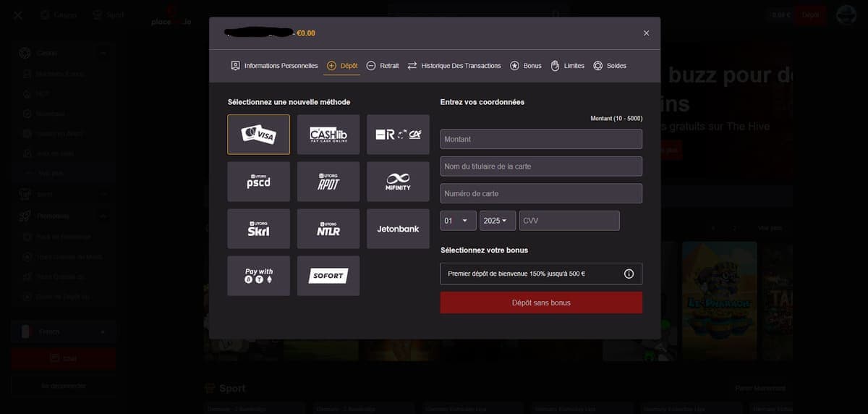Viewport: 868px width, 414px height.
Task: Click the Sélectionnez votre bonus heading
Action: coord(484,250)
